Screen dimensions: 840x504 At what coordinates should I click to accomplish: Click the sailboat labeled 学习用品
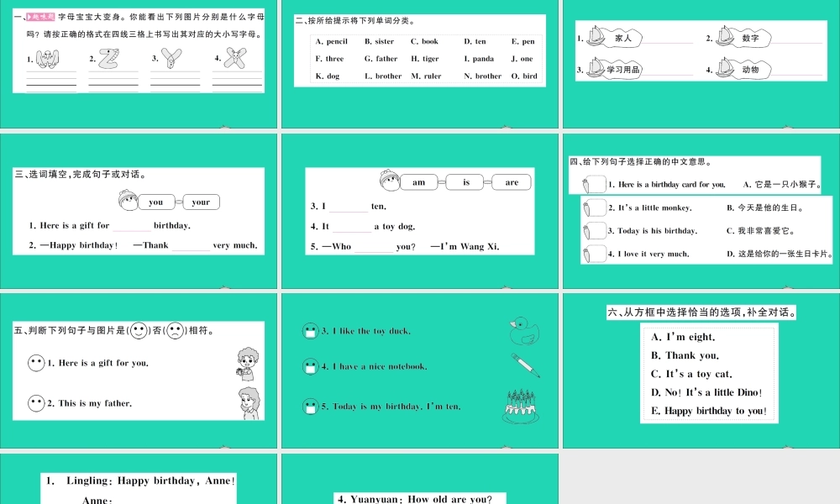[x=596, y=68]
